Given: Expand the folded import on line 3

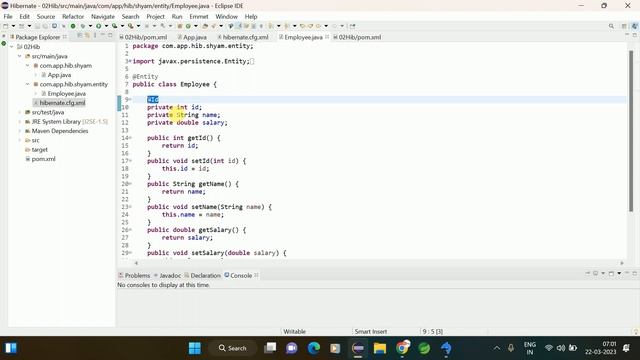Looking at the screenshot, I should point(130,61).
